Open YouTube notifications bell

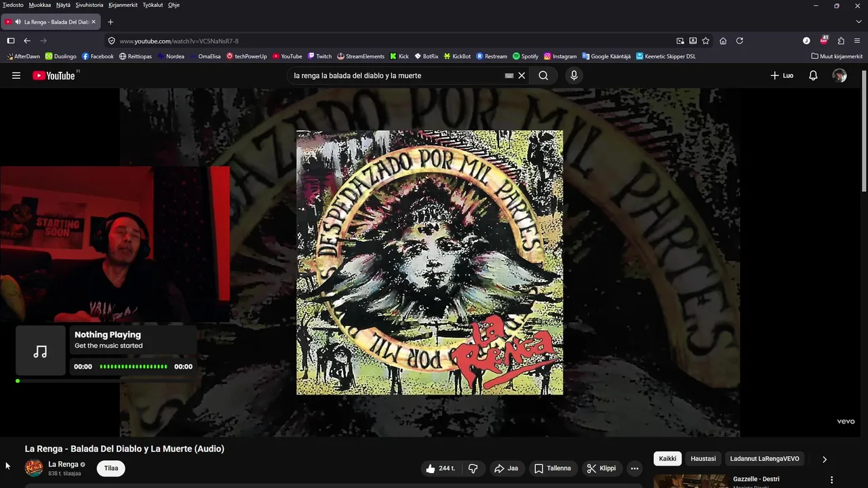813,75
